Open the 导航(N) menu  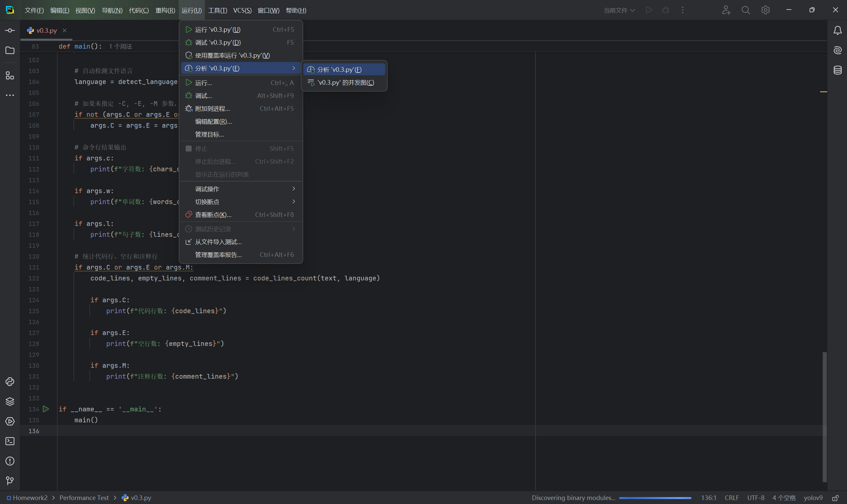point(112,10)
